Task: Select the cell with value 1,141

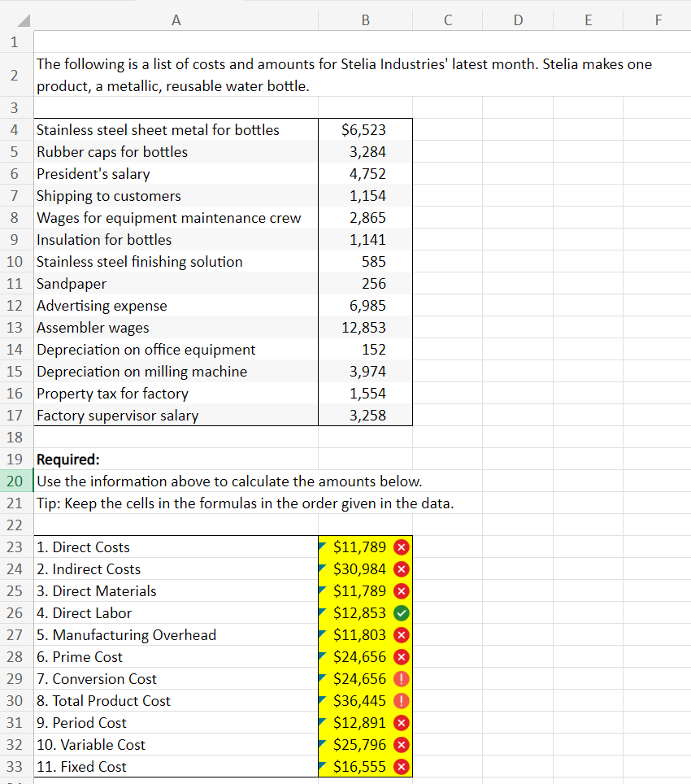Action: pos(365,240)
